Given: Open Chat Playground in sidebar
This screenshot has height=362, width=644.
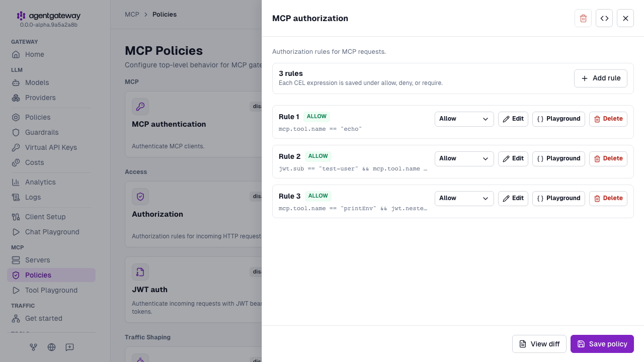Looking at the screenshot, I should tap(51, 232).
